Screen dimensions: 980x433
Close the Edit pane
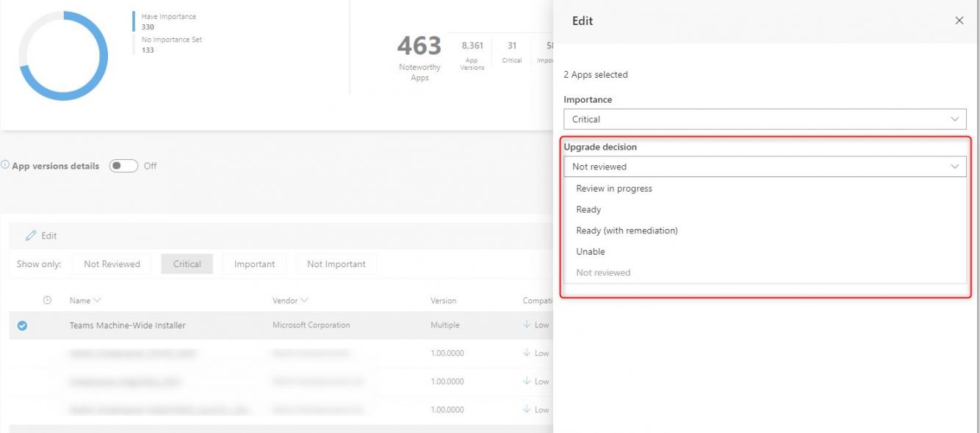(959, 21)
